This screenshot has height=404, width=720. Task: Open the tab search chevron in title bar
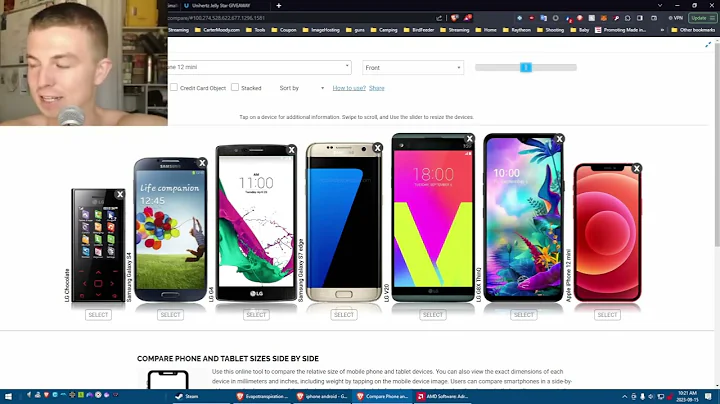[660, 6]
